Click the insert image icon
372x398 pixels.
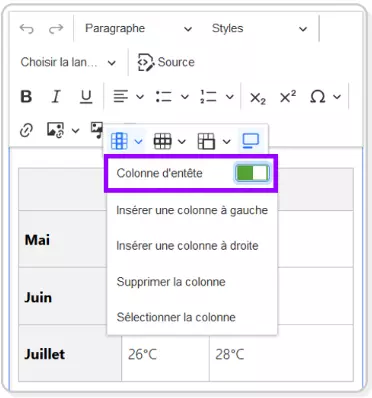[55, 130]
